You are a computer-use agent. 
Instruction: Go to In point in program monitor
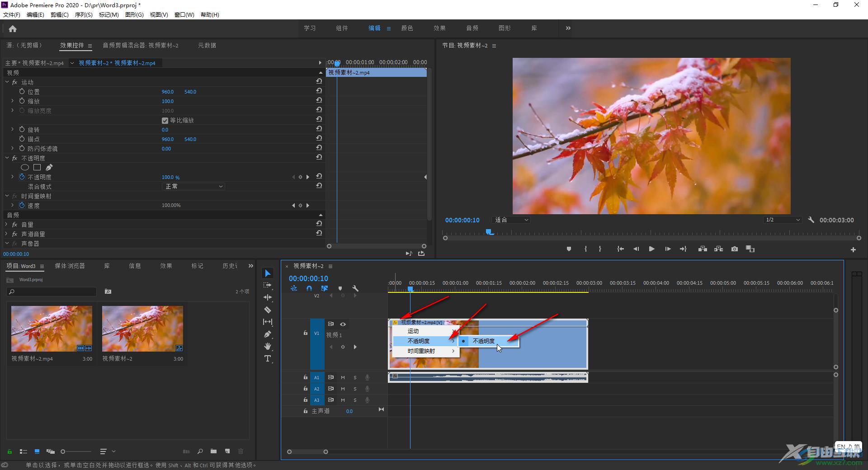click(620, 249)
